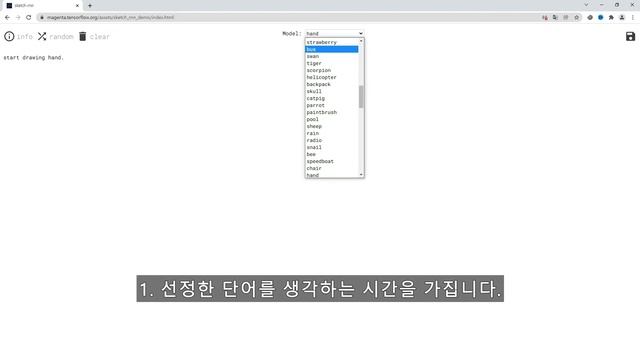Open the Extensions puzzle icon

[611, 18]
